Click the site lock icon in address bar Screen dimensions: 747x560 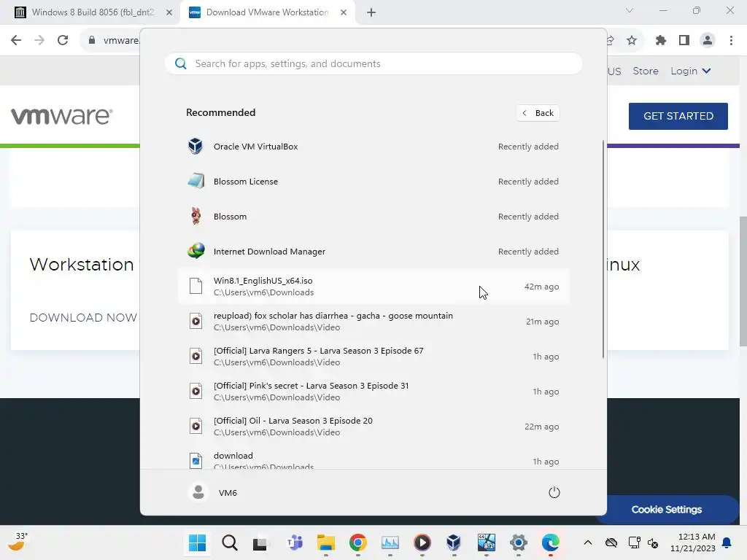pyautogui.click(x=91, y=40)
